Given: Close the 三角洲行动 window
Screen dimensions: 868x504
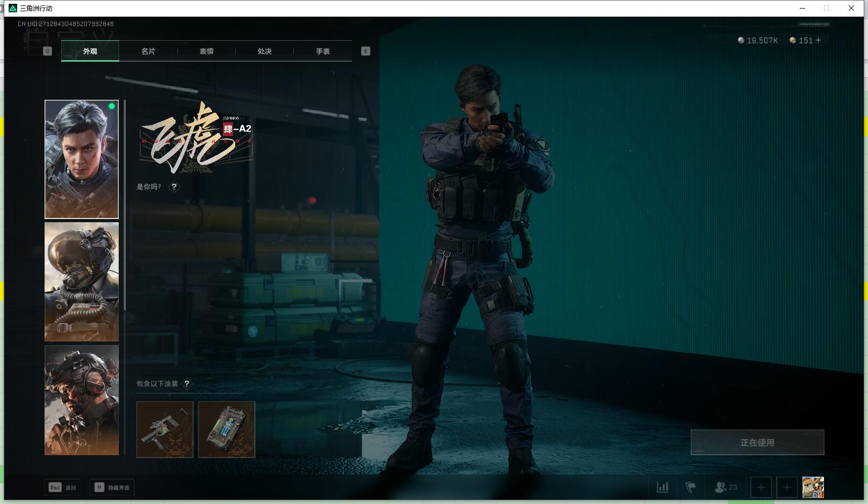Looking at the screenshot, I should pos(851,8).
